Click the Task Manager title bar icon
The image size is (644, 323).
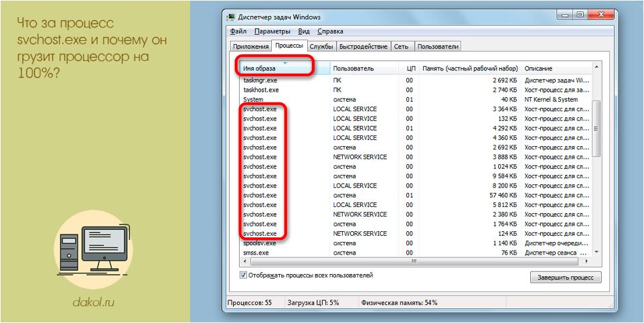coord(231,17)
